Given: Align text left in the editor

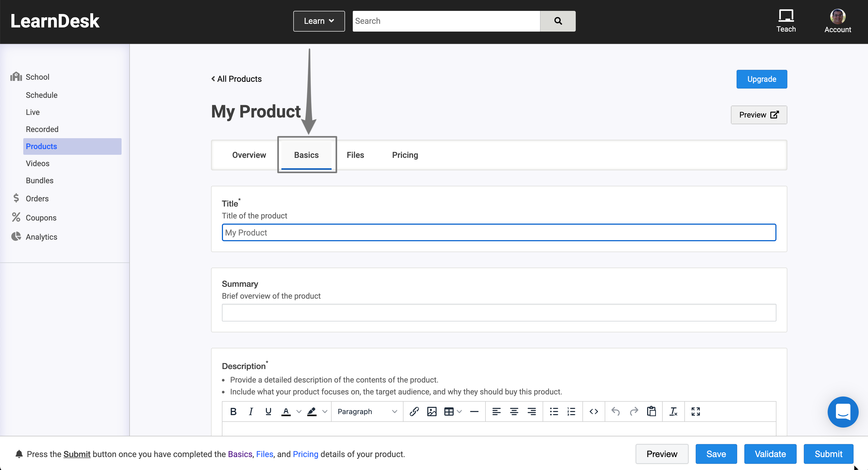Looking at the screenshot, I should click(496, 411).
